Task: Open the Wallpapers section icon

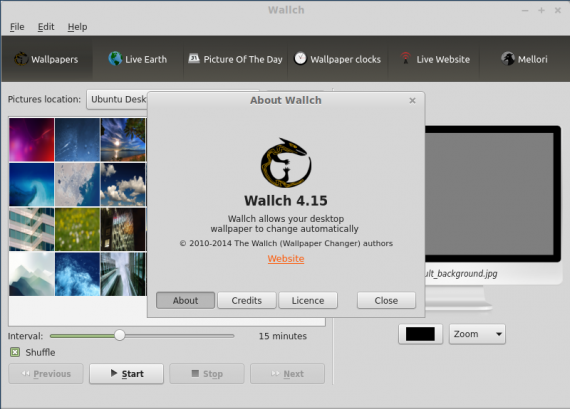Action: (x=21, y=59)
